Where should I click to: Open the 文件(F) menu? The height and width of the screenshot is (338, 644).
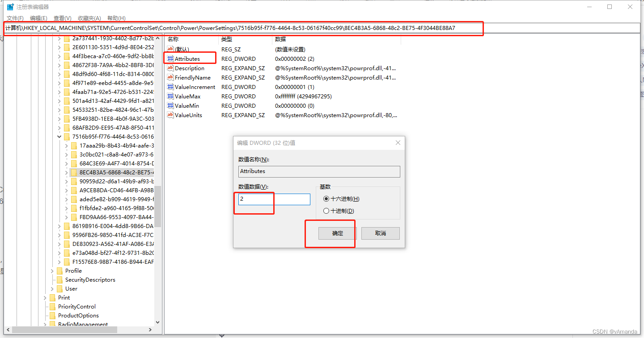pos(15,18)
